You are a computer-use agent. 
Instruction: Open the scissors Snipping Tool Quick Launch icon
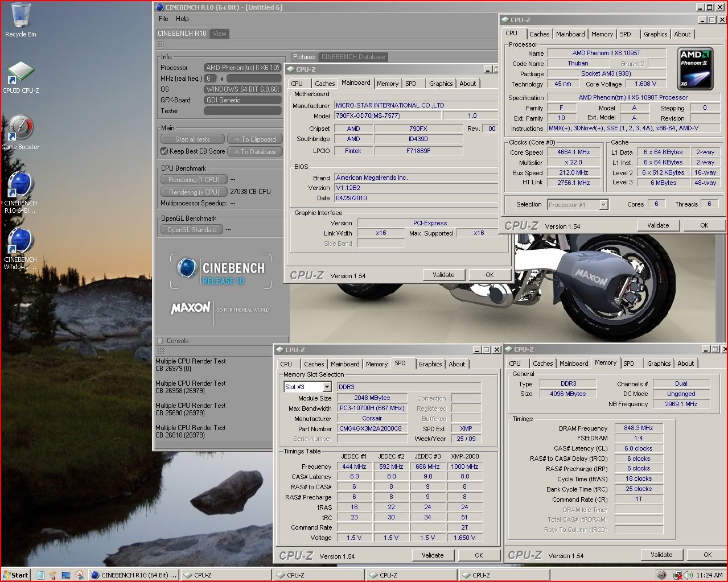[79, 575]
